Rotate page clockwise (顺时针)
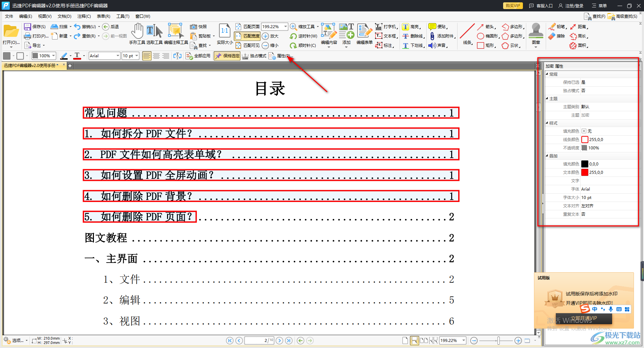This screenshot has width=644, height=348. pos(303,46)
